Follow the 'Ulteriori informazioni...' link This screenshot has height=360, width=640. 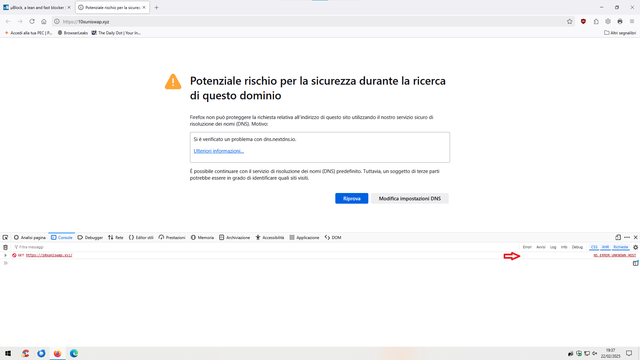pyautogui.click(x=218, y=151)
